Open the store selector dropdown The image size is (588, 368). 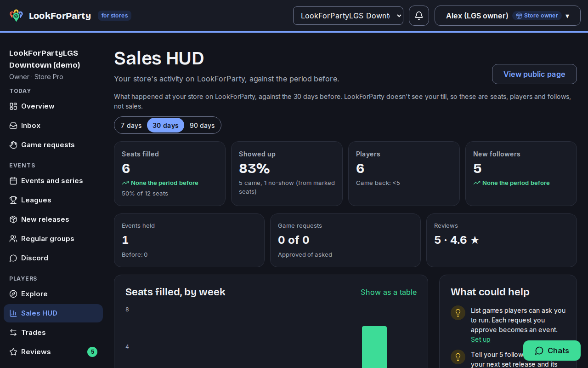[348, 16]
